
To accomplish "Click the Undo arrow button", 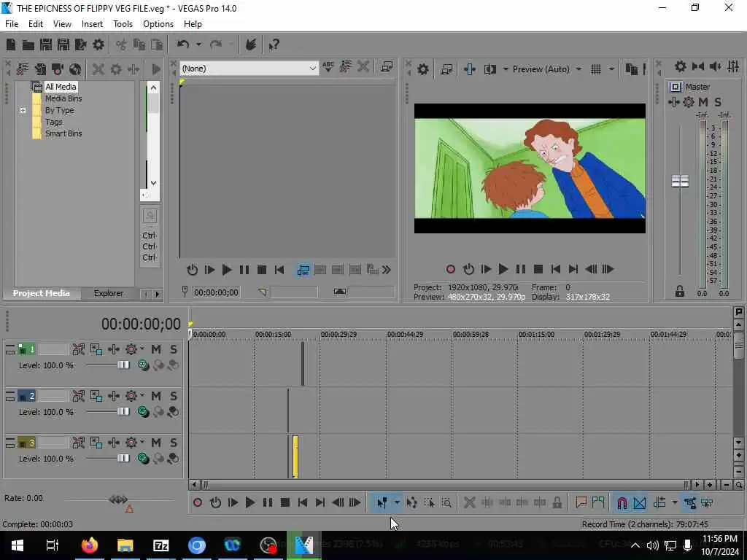I will (183, 44).
